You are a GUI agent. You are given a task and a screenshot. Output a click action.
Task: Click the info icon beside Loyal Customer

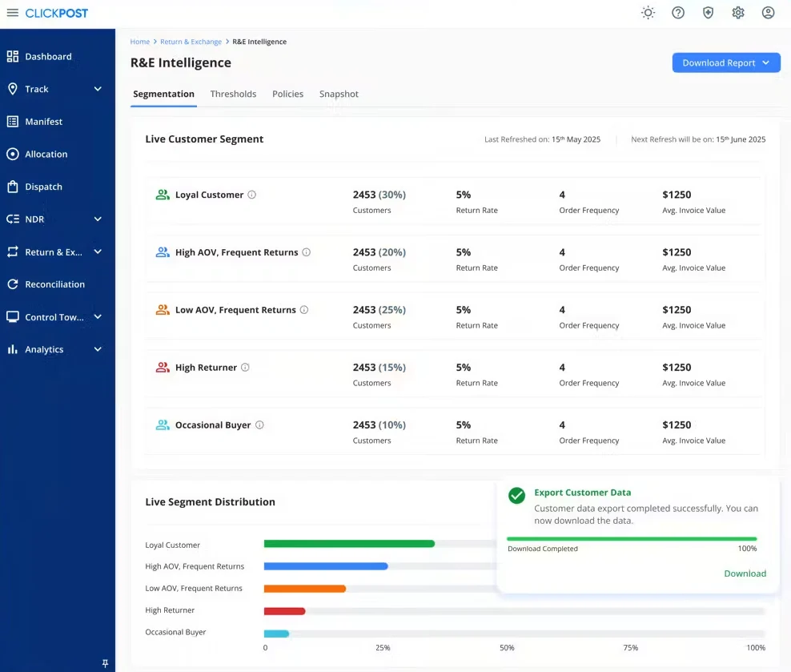coord(251,195)
